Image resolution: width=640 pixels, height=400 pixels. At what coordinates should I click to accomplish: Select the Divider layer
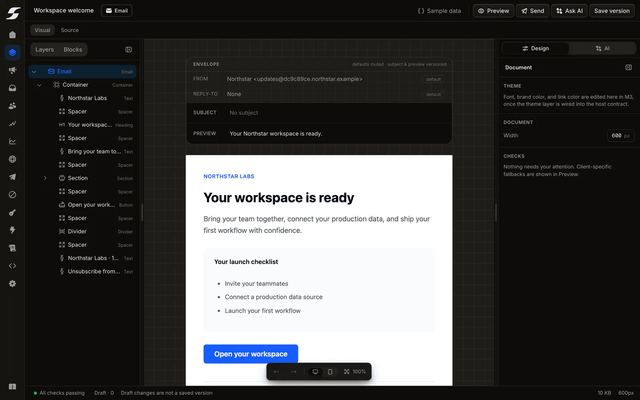[82, 231]
